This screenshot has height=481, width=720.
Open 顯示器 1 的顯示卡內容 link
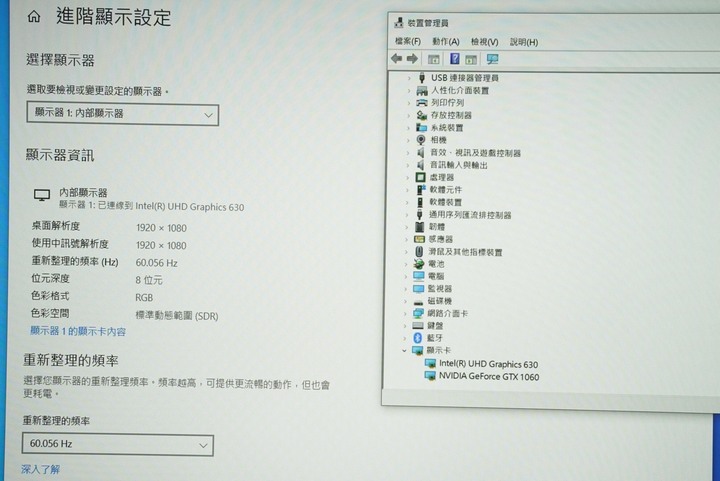click(x=78, y=331)
